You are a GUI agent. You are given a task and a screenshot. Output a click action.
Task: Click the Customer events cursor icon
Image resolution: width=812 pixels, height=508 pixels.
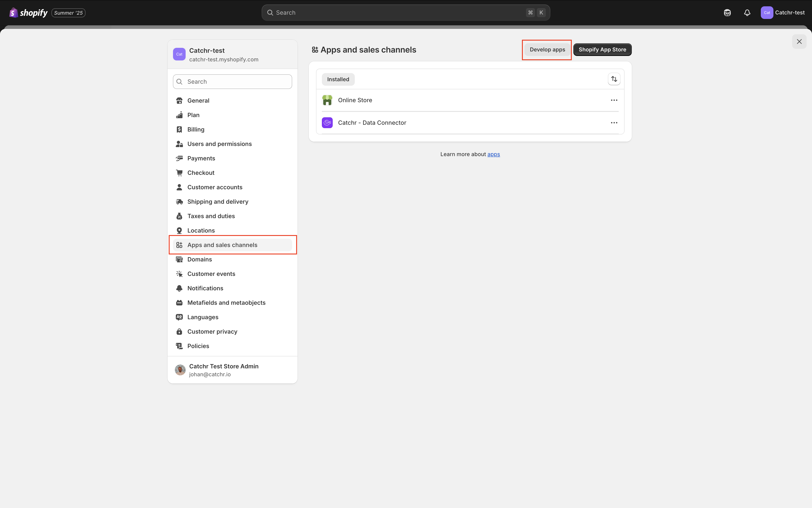coord(179,274)
